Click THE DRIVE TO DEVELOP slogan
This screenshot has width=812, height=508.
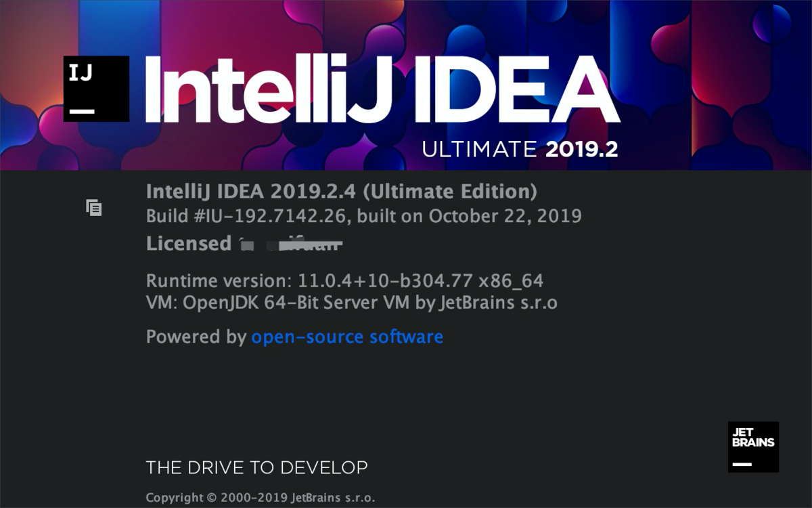(257, 467)
